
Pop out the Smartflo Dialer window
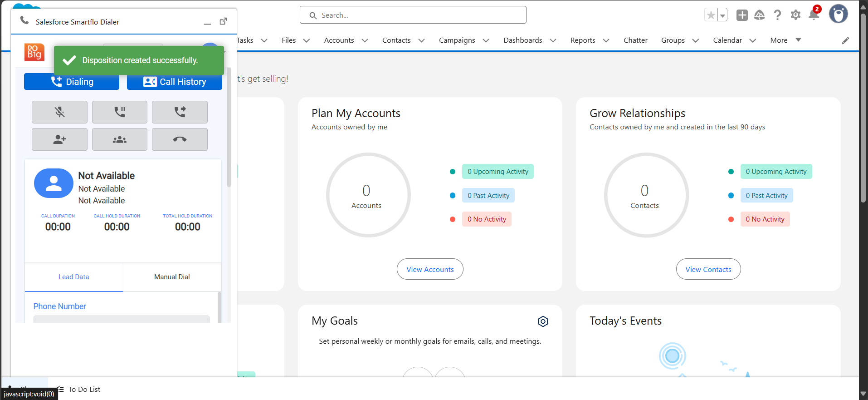(223, 21)
